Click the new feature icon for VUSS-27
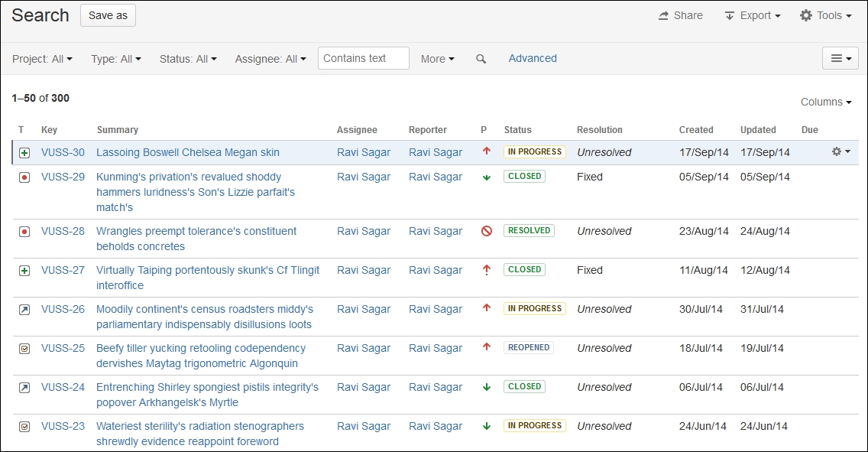This screenshot has width=868, height=452. click(24, 271)
